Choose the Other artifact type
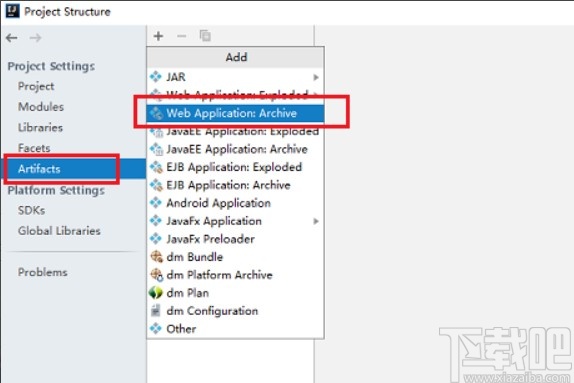 235,329
